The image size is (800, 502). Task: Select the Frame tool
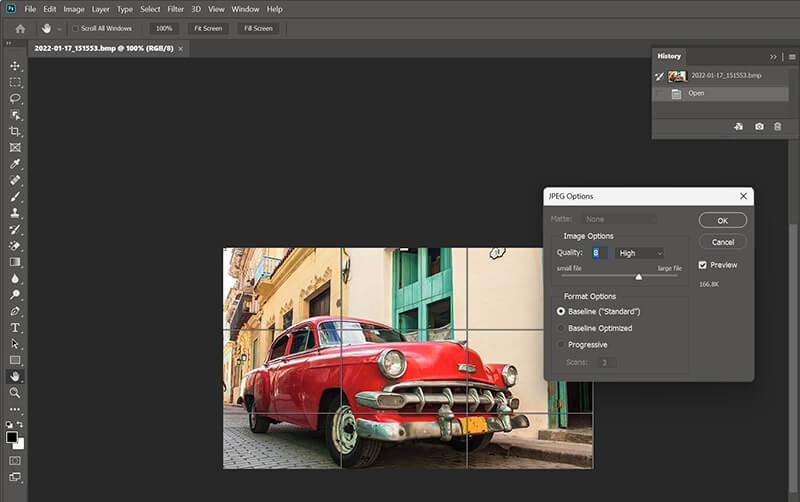(15, 147)
